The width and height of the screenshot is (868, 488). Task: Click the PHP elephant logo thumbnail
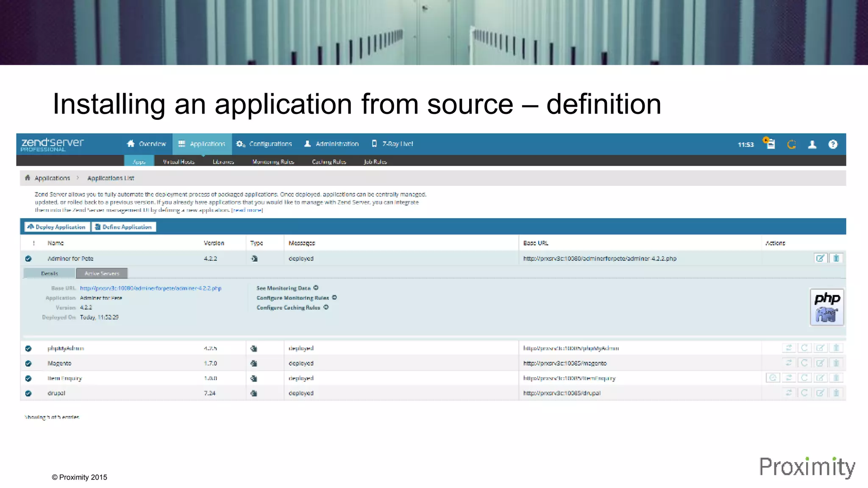826,307
